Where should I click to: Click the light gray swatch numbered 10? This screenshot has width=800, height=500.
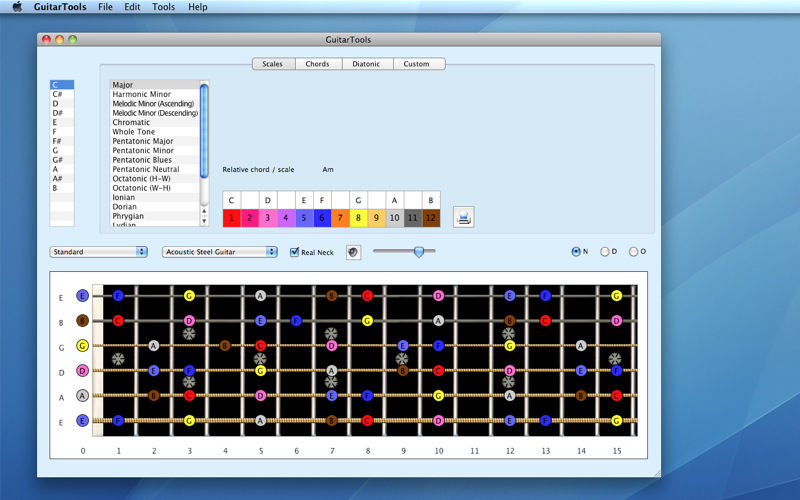[394, 218]
